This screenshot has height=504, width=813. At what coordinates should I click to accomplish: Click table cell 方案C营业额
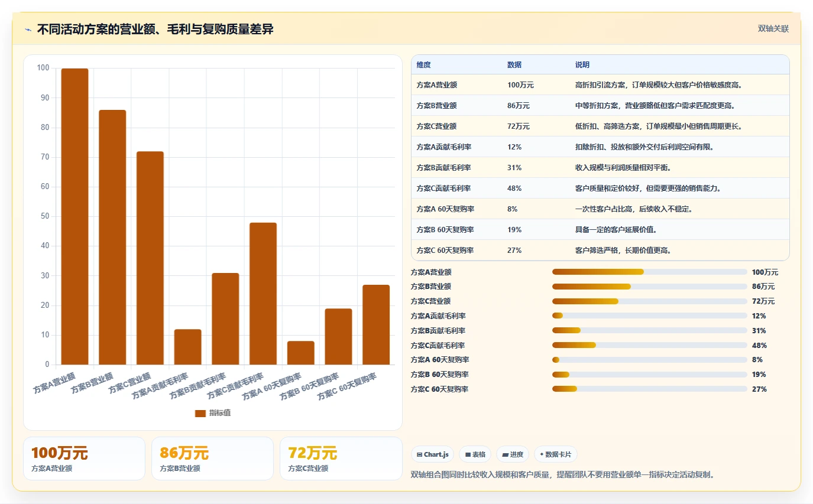(436, 126)
